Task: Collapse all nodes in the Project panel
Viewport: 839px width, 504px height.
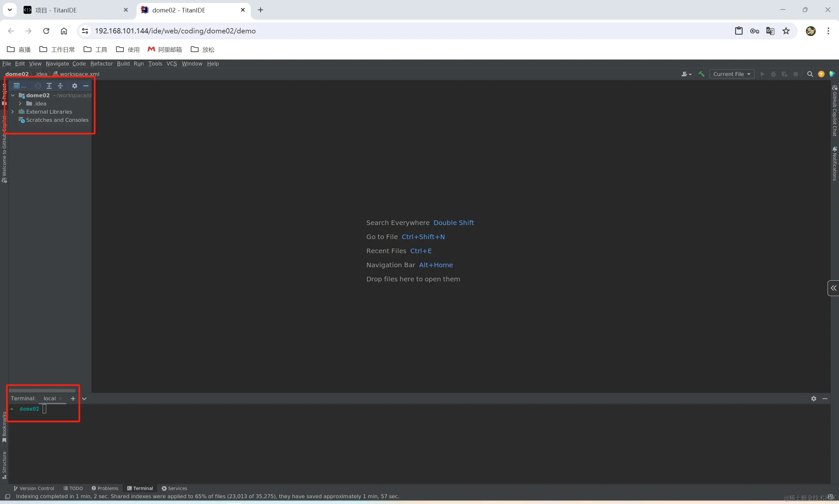Action: [61, 85]
